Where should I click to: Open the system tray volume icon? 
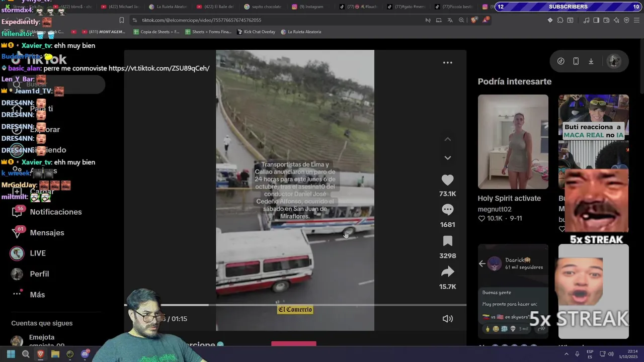(611, 354)
